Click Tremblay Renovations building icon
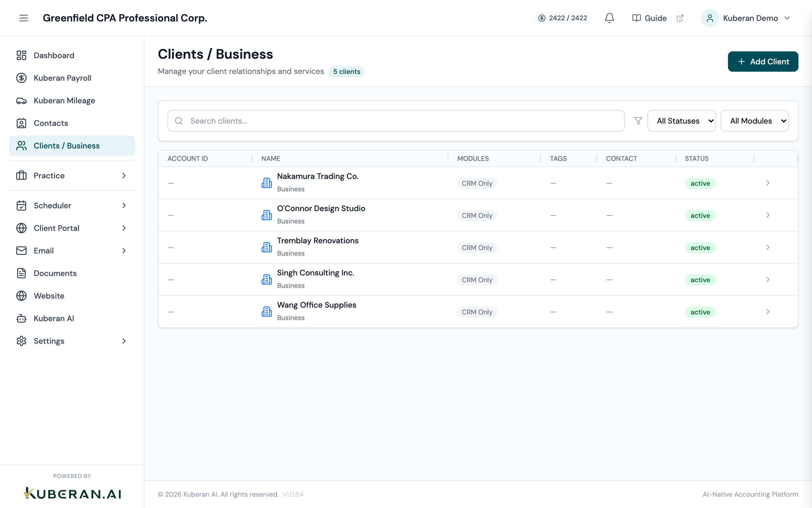The height and width of the screenshot is (508, 812). (x=267, y=248)
